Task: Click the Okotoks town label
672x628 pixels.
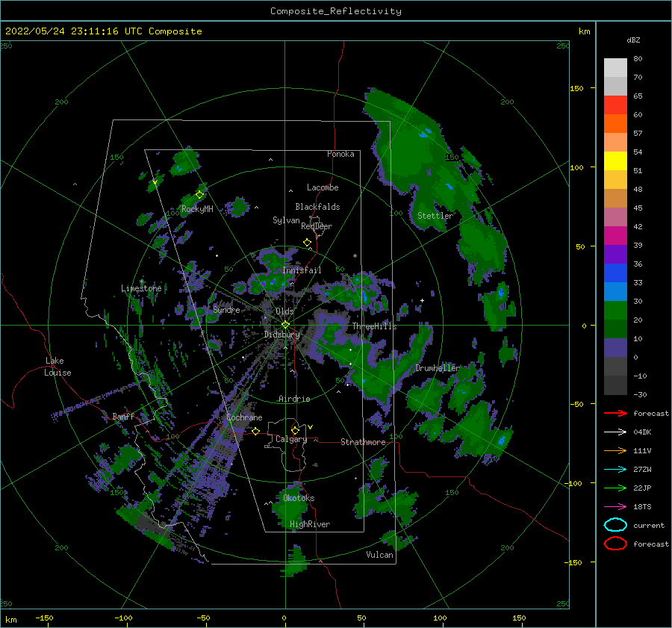Action: [299, 498]
